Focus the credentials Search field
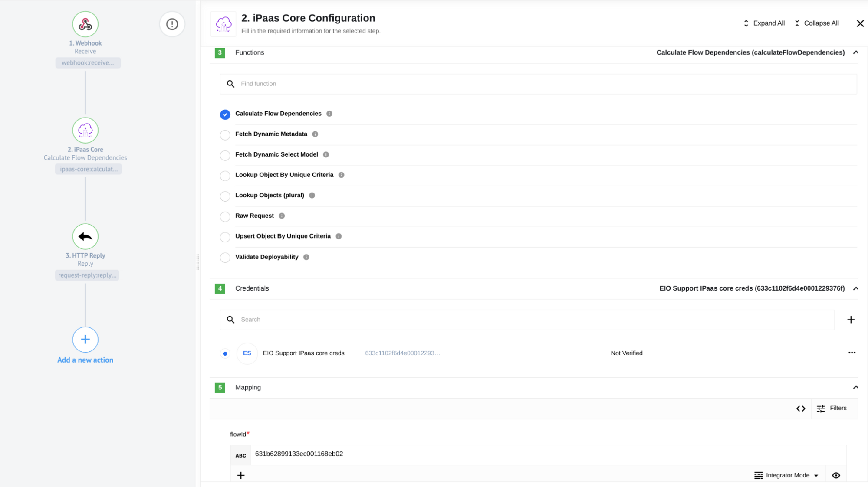The height and width of the screenshot is (487, 868). tap(527, 320)
